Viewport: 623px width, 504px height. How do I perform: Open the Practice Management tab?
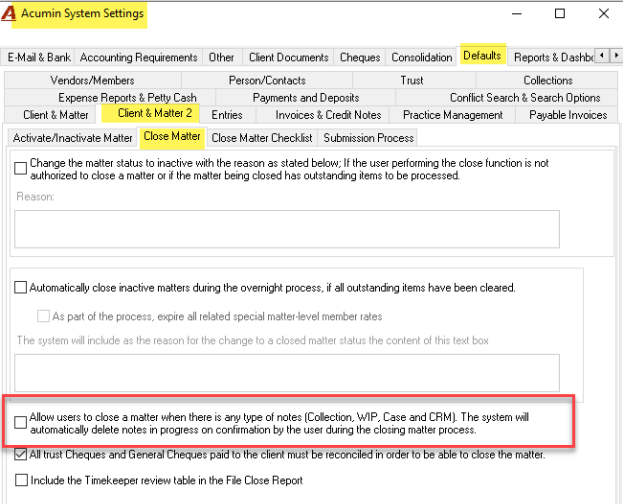pos(453,115)
